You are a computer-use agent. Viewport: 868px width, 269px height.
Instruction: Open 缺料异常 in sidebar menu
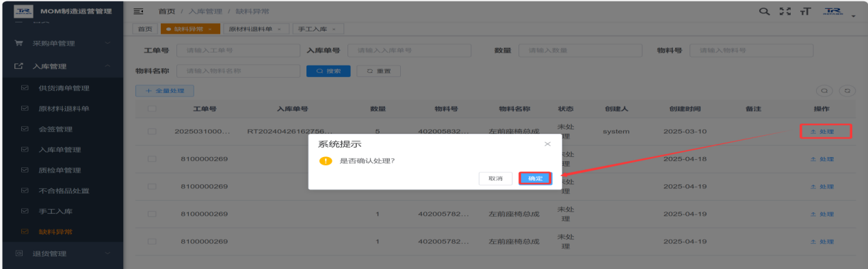[x=55, y=231]
